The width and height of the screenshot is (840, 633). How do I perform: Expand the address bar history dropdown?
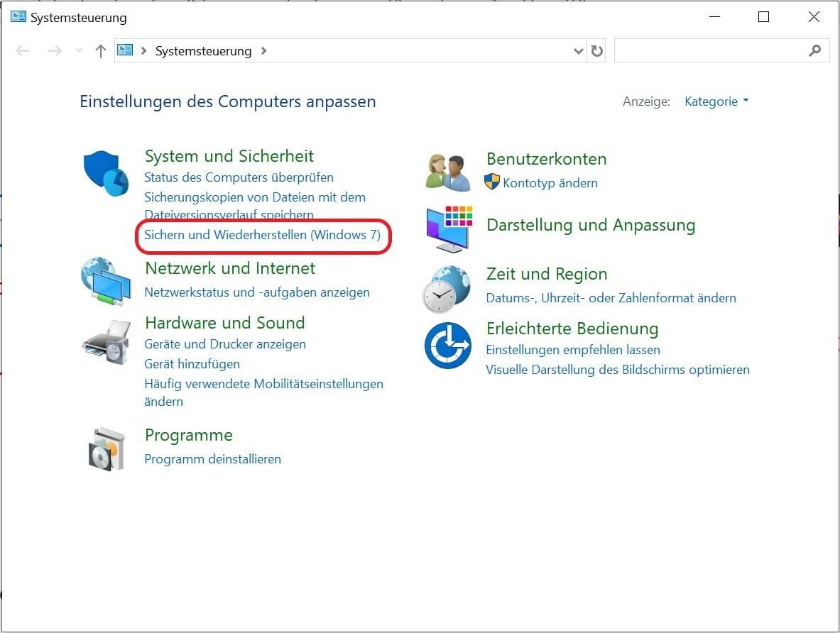click(578, 51)
